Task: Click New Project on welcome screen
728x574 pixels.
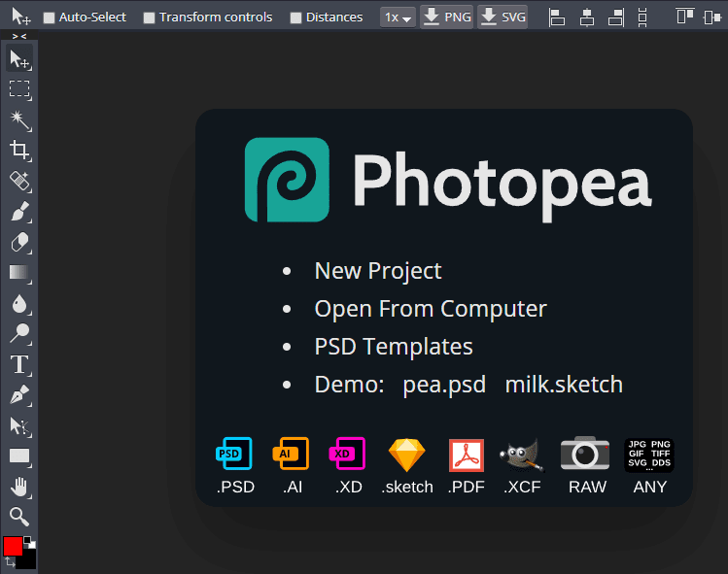Action: (x=378, y=271)
